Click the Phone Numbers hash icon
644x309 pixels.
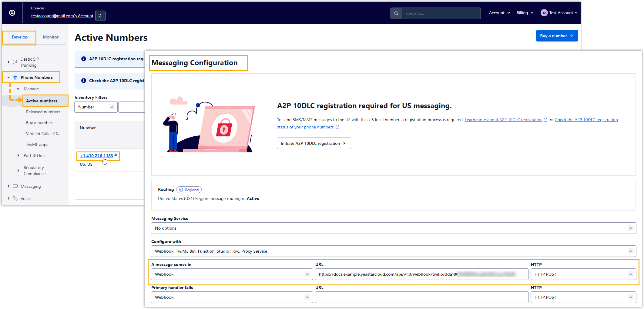pyautogui.click(x=15, y=77)
